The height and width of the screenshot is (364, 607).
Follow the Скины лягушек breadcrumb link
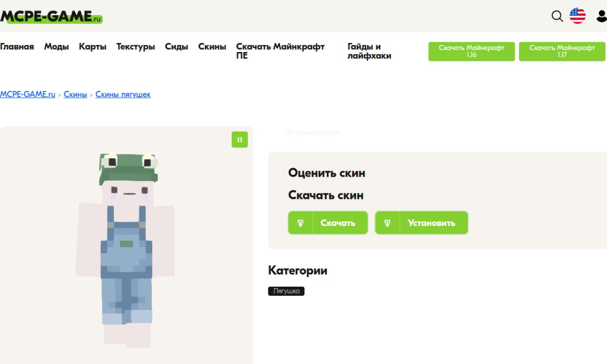123,94
